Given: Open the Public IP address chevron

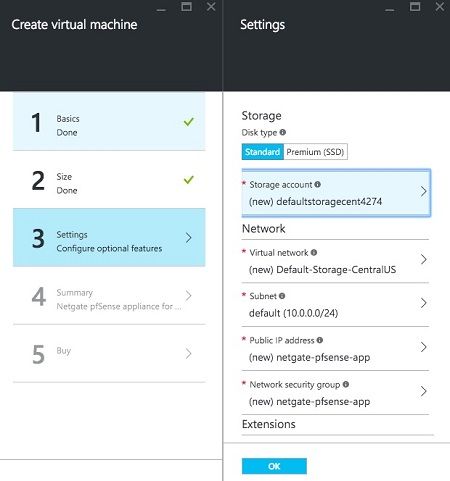Looking at the screenshot, I should click(x=423, y=347).
